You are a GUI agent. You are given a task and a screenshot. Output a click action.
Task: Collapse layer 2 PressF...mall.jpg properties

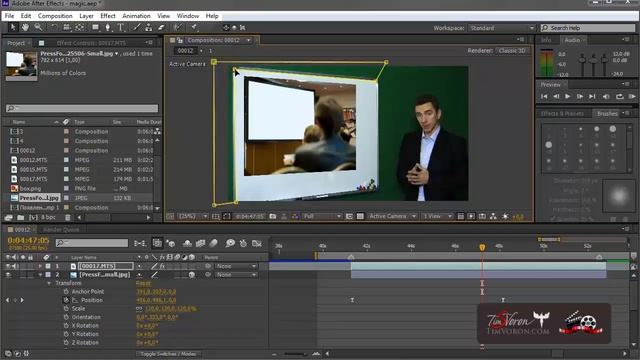pos(40,275)
